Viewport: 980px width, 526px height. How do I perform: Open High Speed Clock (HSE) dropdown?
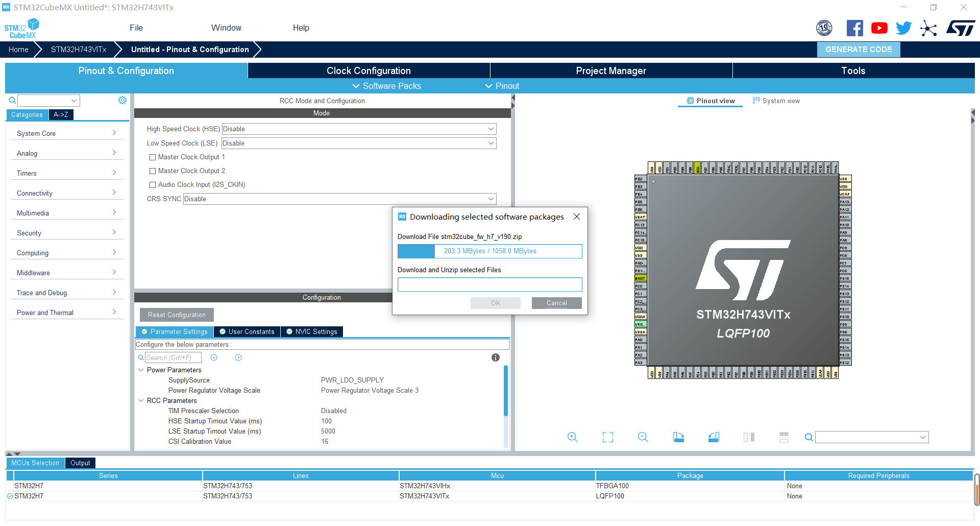pyautogui.click(x=359, y=129)
